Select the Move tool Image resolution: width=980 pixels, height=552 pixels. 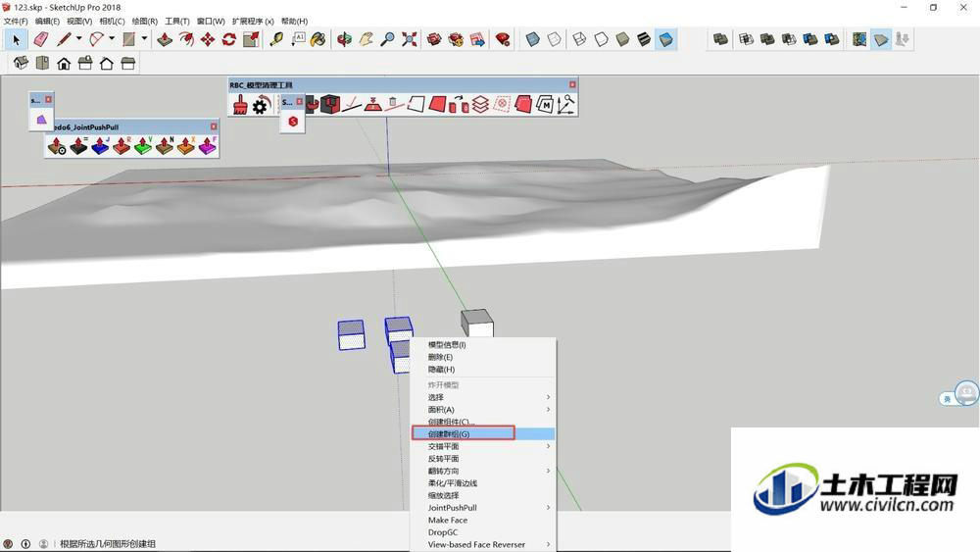click(208, 39)
